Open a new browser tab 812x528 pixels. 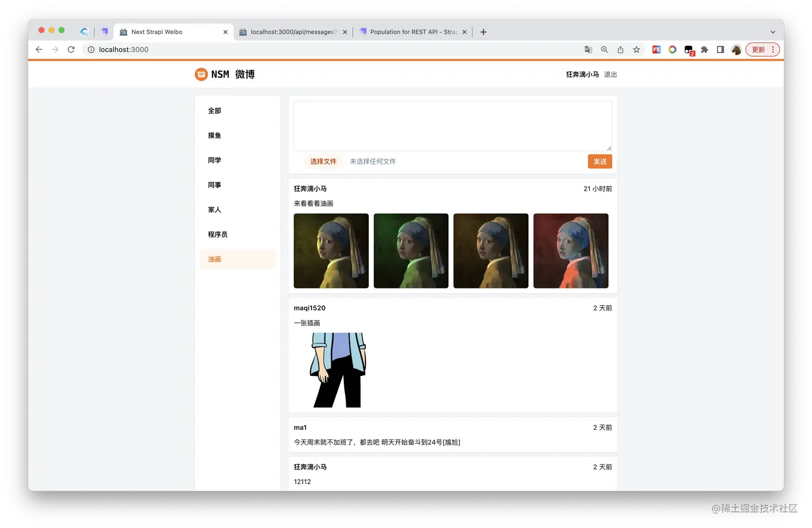point(483,32)
